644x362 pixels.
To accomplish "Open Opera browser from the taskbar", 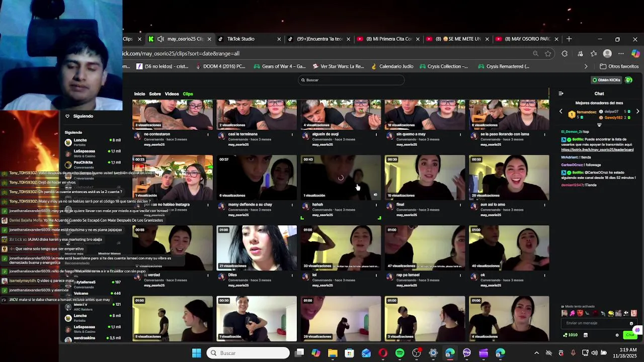I will click(x=383, y=353).
